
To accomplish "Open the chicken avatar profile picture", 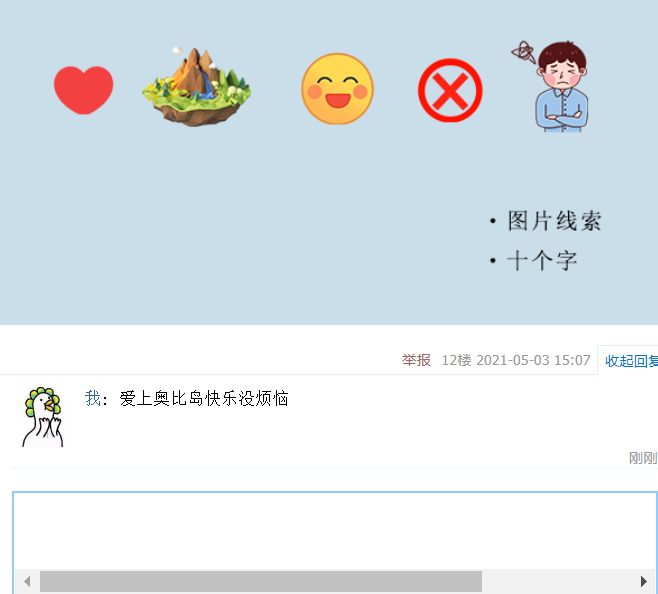I will (x=43, y=417).
